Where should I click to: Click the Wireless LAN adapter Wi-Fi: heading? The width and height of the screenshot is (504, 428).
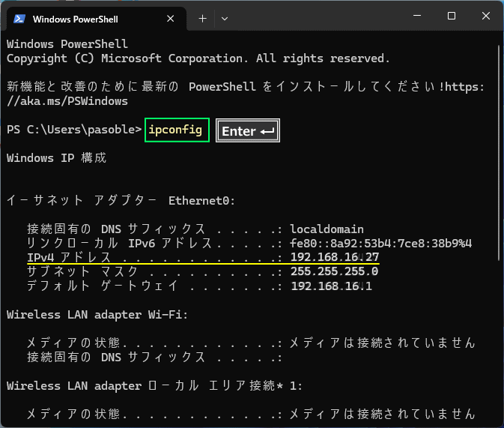97,314
